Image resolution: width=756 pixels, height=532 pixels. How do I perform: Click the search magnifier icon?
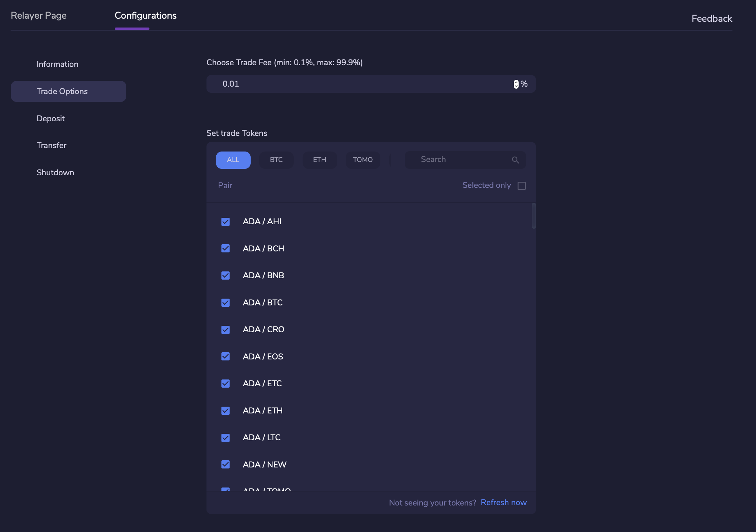tap(515, 160)
